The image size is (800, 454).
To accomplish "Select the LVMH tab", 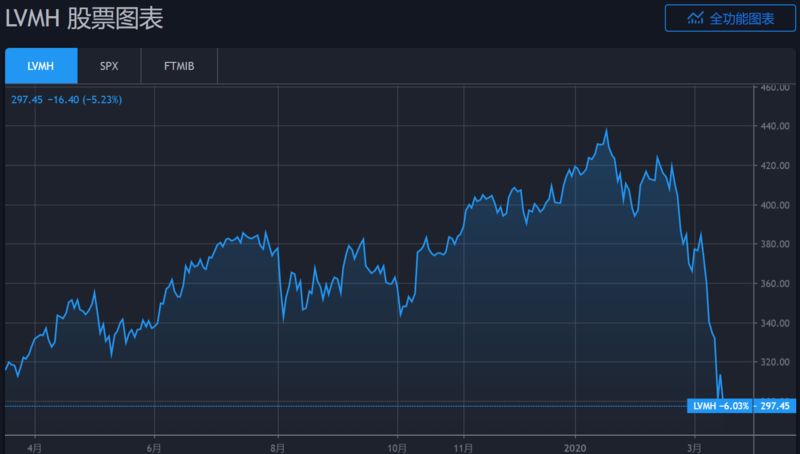I will click(x=41, y=66).
